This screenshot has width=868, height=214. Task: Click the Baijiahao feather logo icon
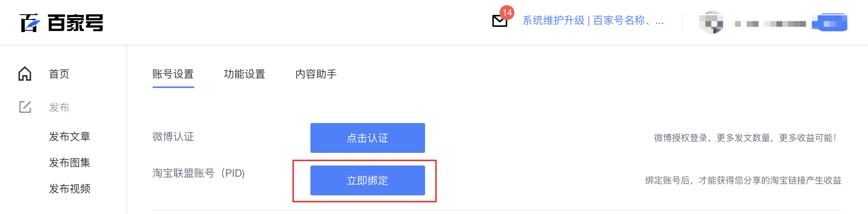[30, 23]
